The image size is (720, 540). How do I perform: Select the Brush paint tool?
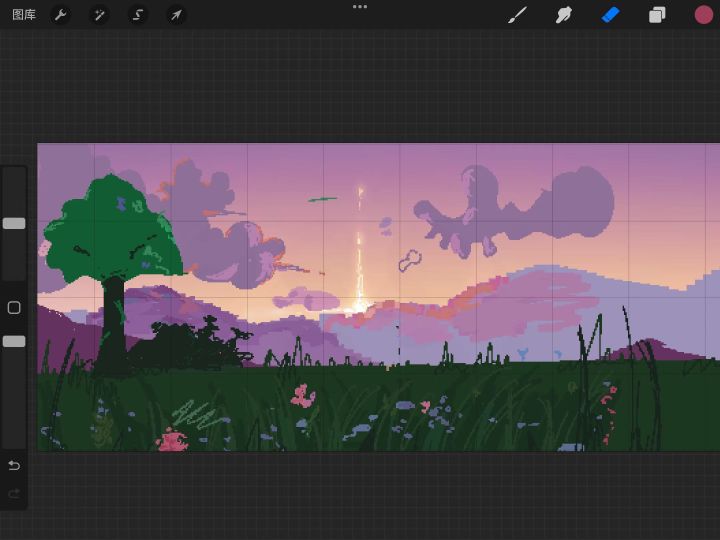pyautogui.click(x=517, y=15)
